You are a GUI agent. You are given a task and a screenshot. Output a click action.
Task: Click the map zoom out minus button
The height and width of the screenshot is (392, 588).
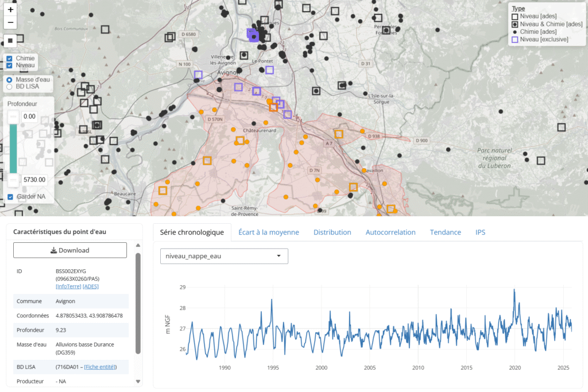pyautogui.click(x=10, y=23)
